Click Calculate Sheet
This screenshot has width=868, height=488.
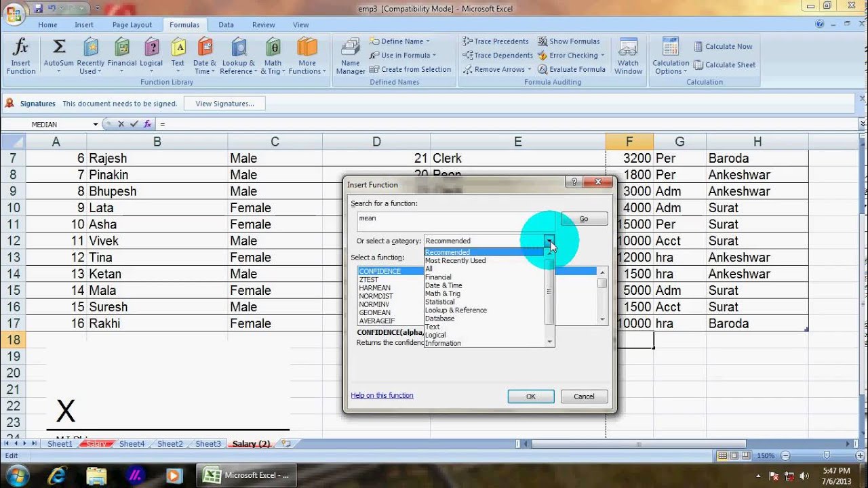(x=724, y=65)
